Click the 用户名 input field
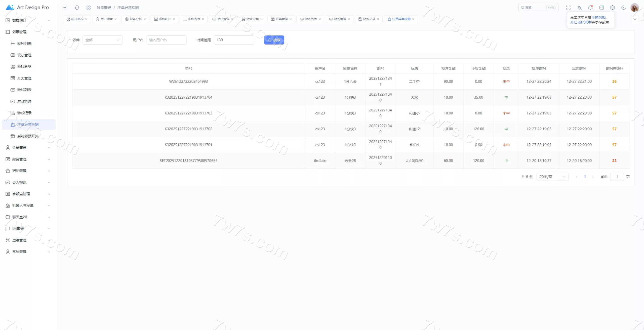This screenshot has height=330, width=644. pyautogui.click(x=166, y=40)
